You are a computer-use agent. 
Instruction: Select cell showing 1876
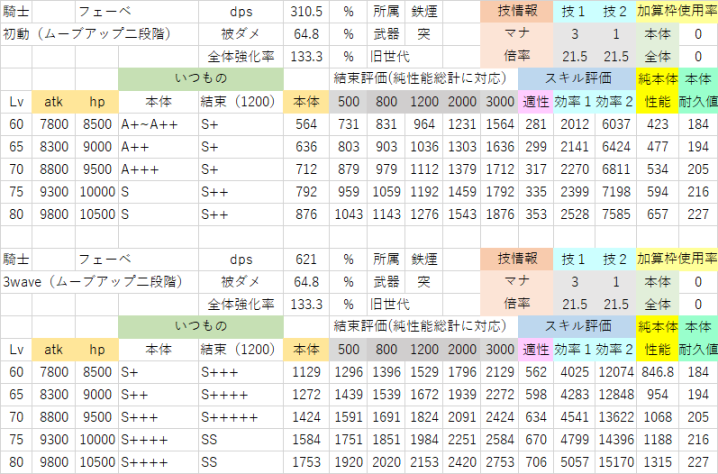(x=500, y=214)
